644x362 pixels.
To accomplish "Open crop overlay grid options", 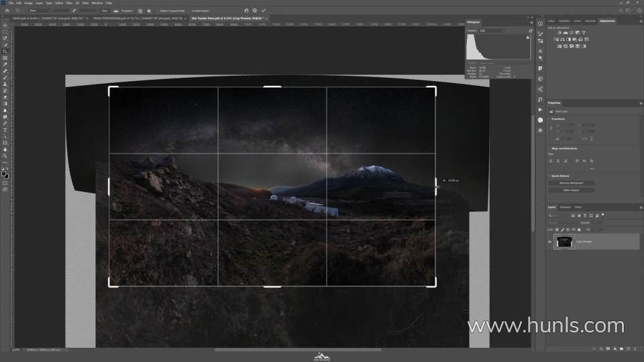I will click(140, 11).
